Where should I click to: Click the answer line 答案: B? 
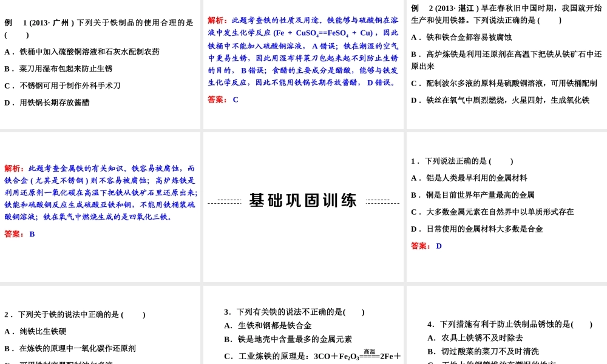coord(20,234)
